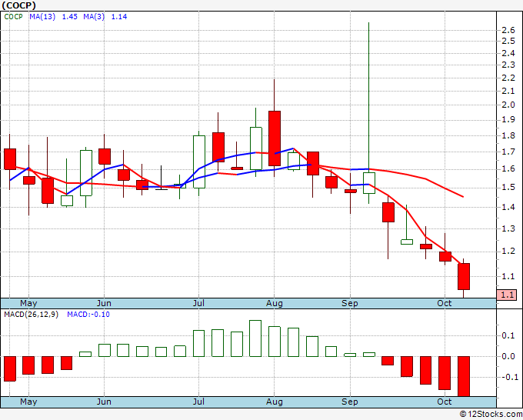Click the MA(3) value 1.14
Screen dimensions: 523x420
tap(119, 17)
